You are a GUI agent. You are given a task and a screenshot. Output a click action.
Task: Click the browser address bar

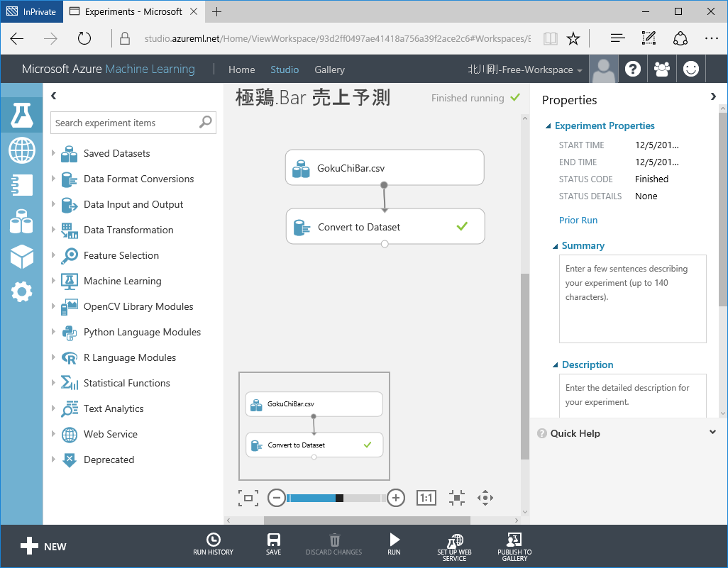click(x=338, y=38)
